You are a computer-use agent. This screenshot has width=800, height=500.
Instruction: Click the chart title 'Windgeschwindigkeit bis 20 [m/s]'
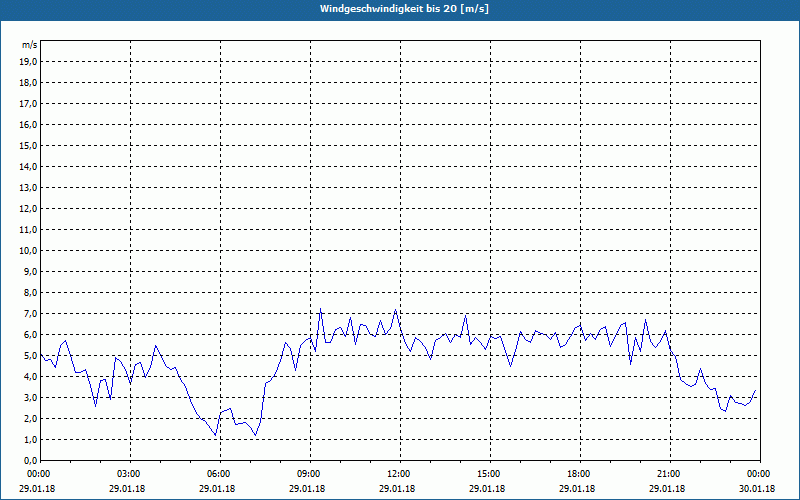[x=404, y=9]
